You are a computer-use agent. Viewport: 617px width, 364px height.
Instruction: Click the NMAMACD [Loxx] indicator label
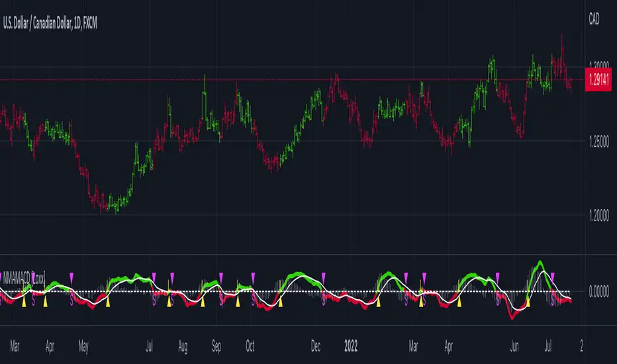24,279
